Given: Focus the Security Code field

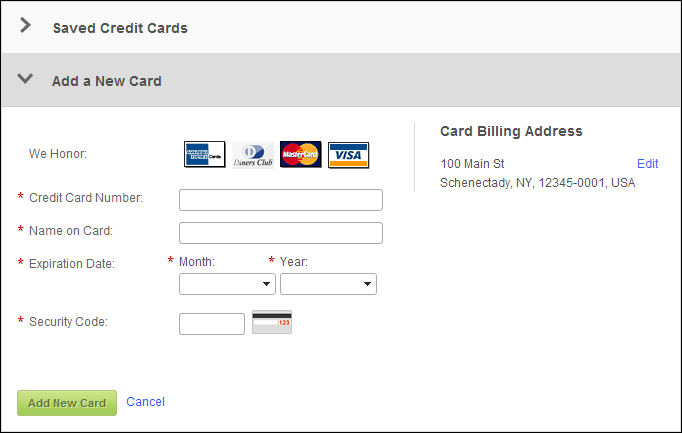Looking at the screenshot, I should coord(212,324).
